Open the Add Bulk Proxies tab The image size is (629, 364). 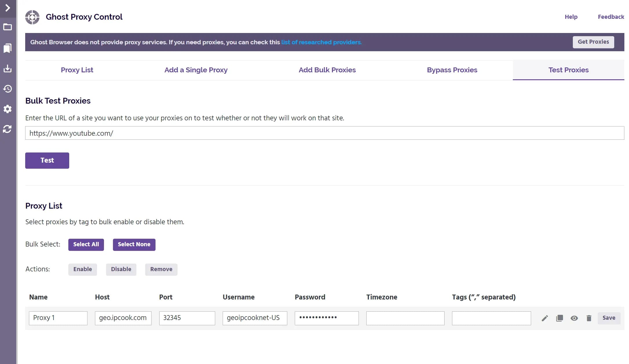click(327, 70)
